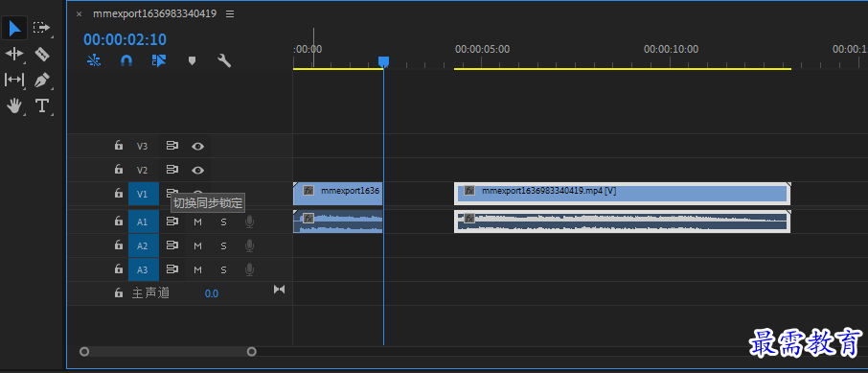
Task: Toggle sync lock on A3
Action: (x=172, y=269)
